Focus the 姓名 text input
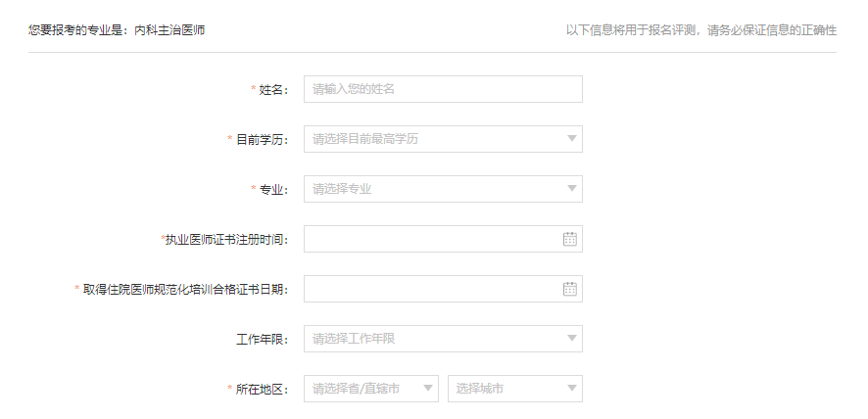Image resolution: width=868 pixels, height=419 pixels. [443, 89]
